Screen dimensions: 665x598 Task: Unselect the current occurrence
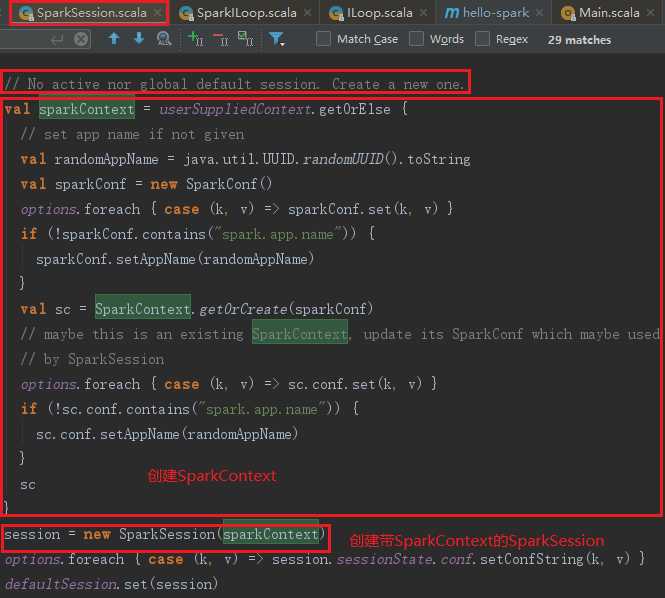pos(221,39)
